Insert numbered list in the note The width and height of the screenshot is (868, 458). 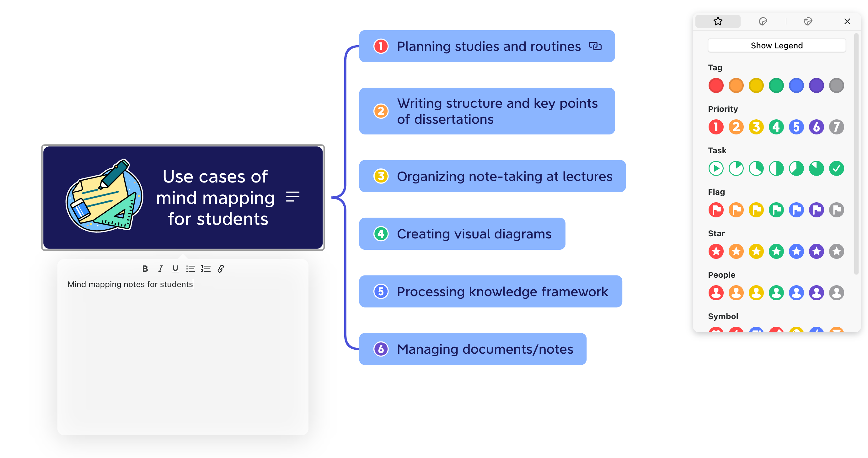tap(206, 269)
